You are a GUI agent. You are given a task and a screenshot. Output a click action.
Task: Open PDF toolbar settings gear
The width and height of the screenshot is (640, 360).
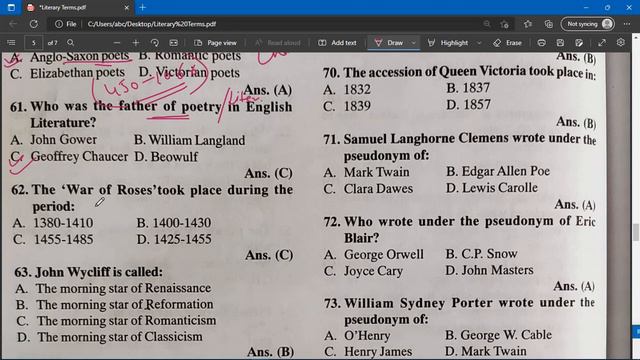tap(621, 42)
